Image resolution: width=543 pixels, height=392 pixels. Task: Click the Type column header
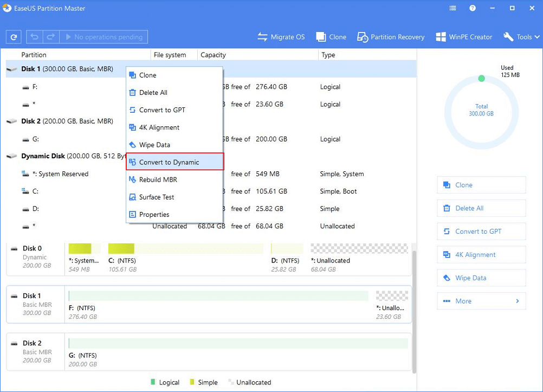(328, 55)
